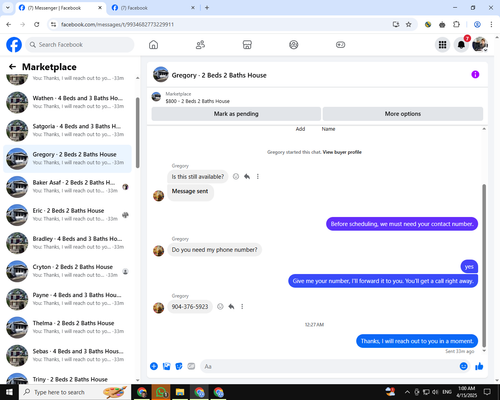Switch to the second Facebook browser tab
This screenshot has width=500, height=400.
[x=153, y=8]
